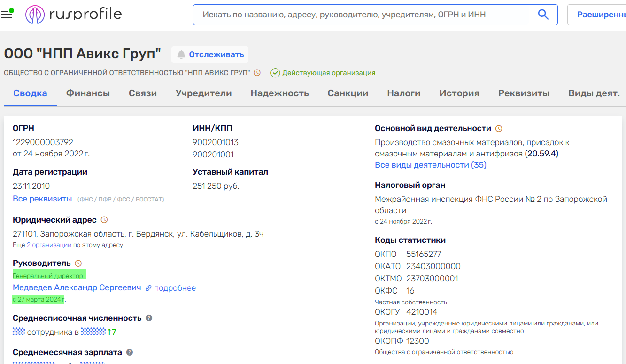Select the Санкции tab

pos(348,93)
